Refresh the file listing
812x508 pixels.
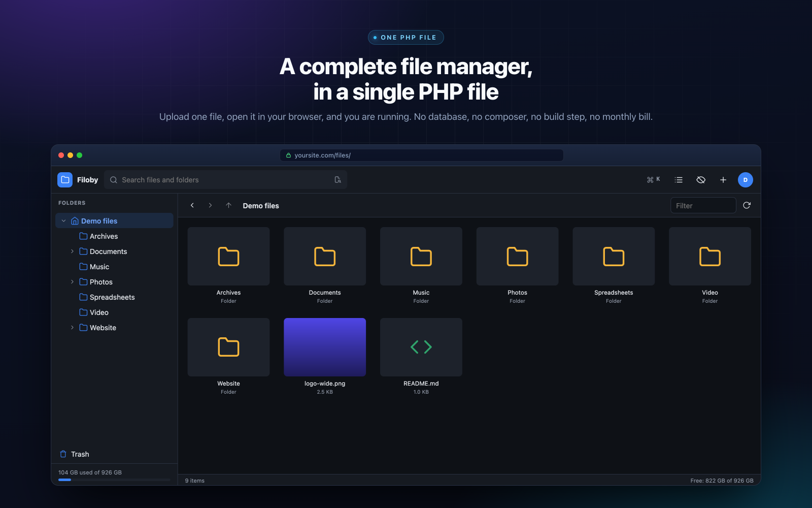pyautogui.click(x=747, y=205)
